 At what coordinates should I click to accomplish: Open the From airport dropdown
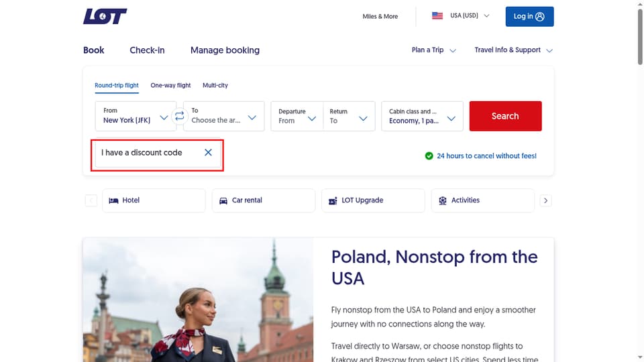point(136,116)
